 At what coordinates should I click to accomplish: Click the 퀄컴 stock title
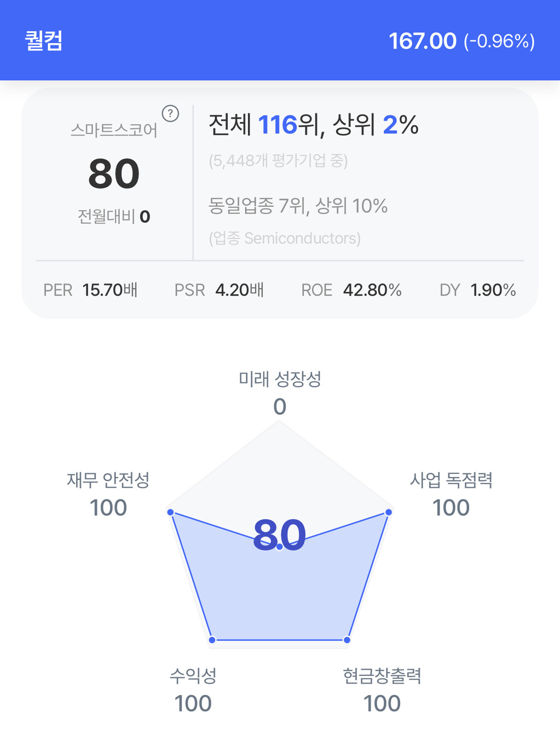tap(44, 41)
